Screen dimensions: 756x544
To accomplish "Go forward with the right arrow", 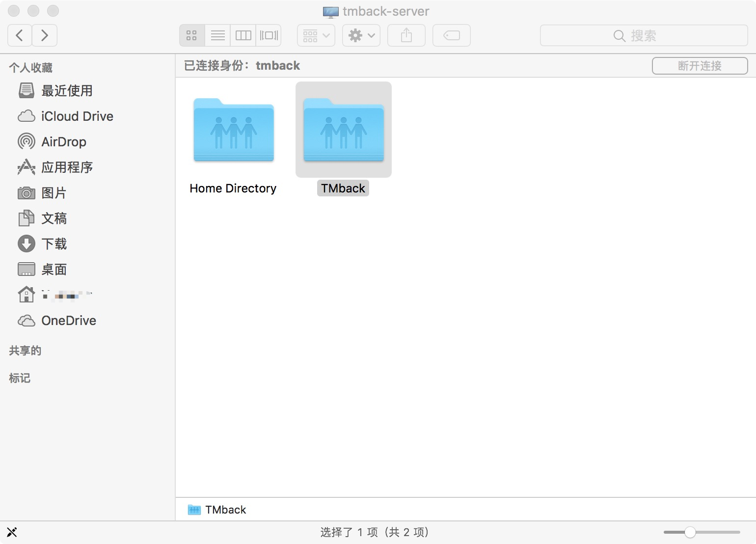I will point(45,35).
